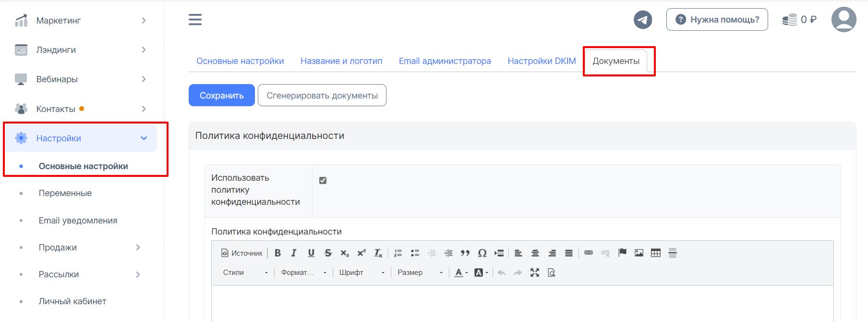868x322 pixels.
Task: Apply strikethrough formatting
Action: pyautogui.click(x=328, y=253)
